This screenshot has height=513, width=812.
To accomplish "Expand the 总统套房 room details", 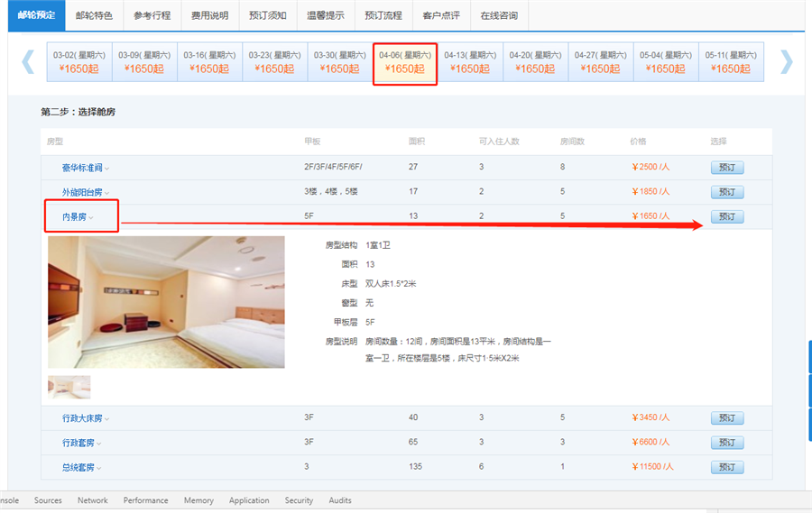I will (x=81, y=467).
